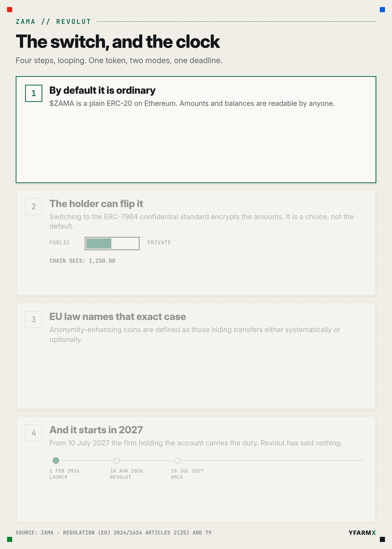Viewport: 392px width, 549px height.
Task: Click the step 3 number badge
Action: click(34, 320)
